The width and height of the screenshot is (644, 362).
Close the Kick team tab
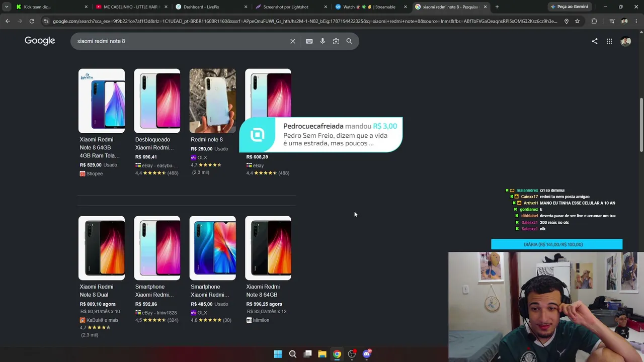pos(86,7)
